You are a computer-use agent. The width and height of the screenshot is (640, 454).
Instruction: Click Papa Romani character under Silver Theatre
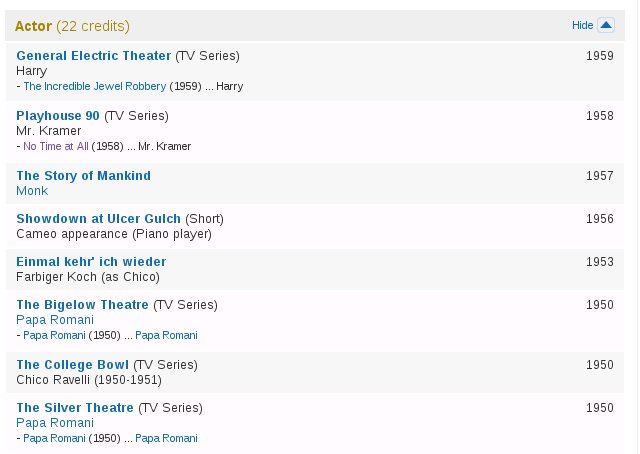[55, 423]
